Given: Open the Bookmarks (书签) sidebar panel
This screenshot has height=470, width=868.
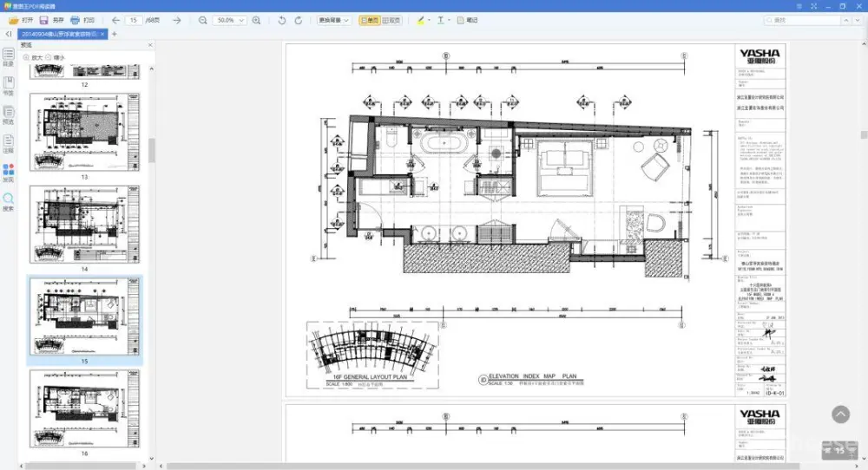Looking at the screenshot, I should [x=9, y=85].
